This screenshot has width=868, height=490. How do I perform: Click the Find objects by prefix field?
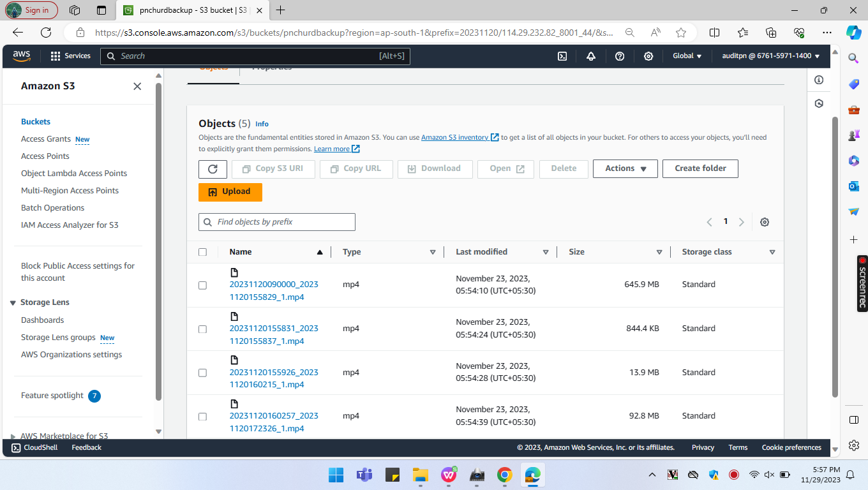coord(277,222)
